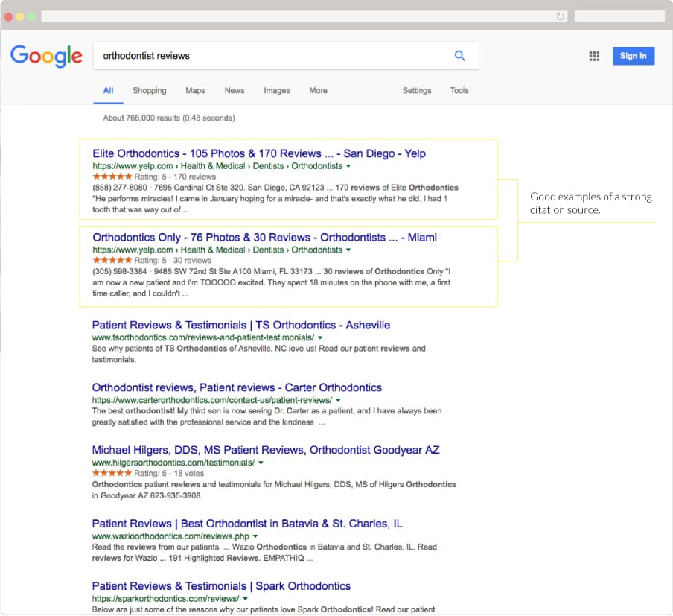This screenshot has width=673, height=616.
Task: Click star rating showing 18 votes
Action: 112,474
